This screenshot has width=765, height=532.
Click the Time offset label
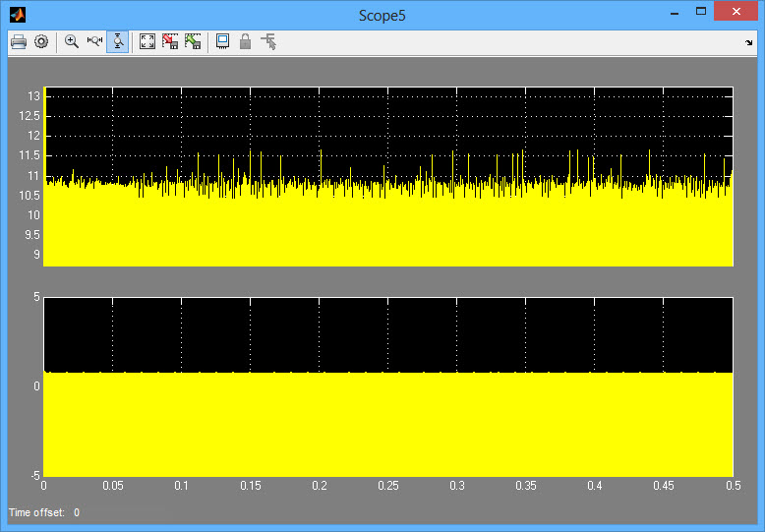pyautogui.click(x=36, y=512)
